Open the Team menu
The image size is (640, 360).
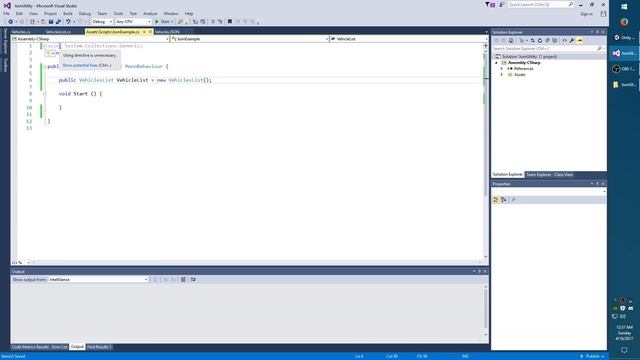(x=102, y=13)
